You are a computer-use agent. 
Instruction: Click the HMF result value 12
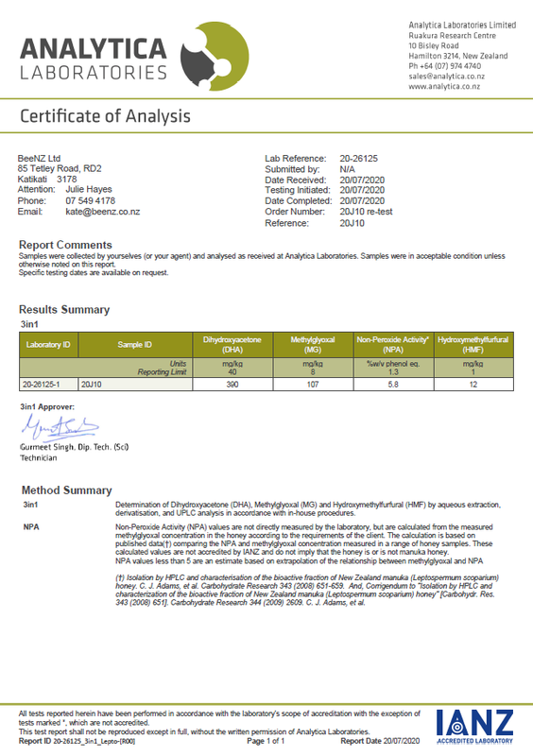(x=473, y=385)
